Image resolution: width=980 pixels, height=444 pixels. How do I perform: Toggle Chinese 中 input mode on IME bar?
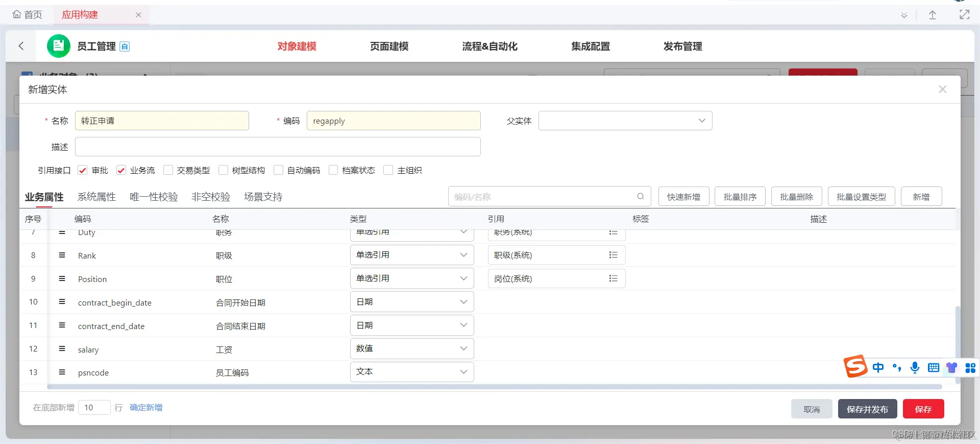pos(878,367)
